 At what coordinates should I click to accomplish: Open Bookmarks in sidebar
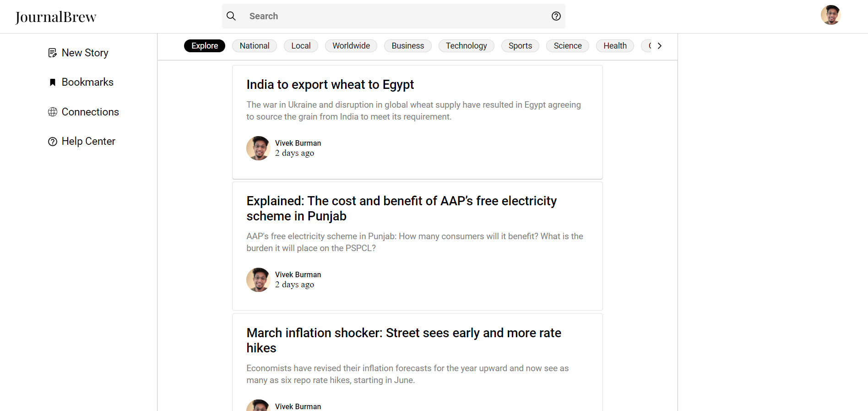(x=87, y=82)
